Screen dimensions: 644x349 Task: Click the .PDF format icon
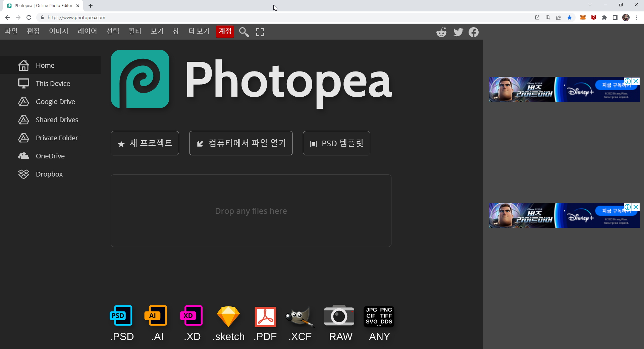pos(265,316)
